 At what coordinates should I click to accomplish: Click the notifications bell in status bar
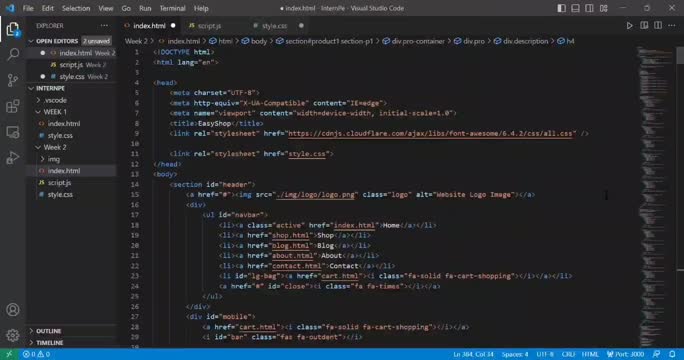point(672,354)
